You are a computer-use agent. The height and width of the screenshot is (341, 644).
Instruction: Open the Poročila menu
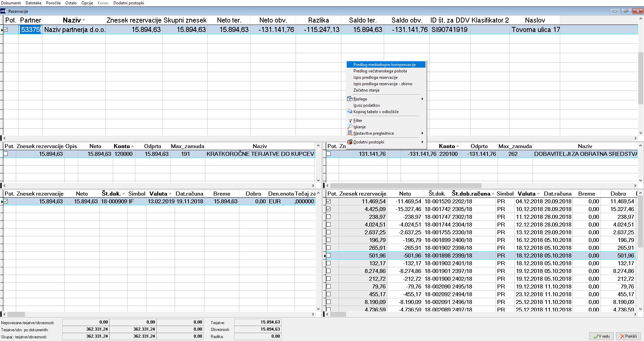coord(53,3)
